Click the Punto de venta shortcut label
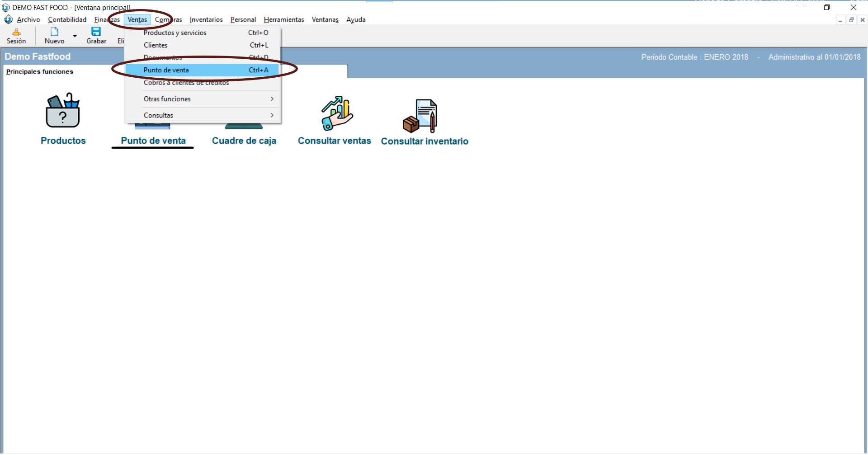Image resolution: width=868 pixels, height=455 pixels. pyautogui.click(x=153, y=141)
